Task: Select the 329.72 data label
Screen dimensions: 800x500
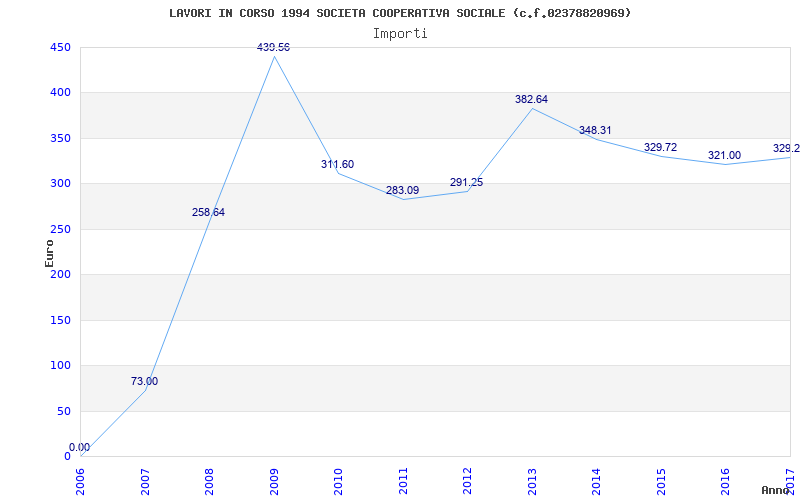Action: tap(660, 147)
